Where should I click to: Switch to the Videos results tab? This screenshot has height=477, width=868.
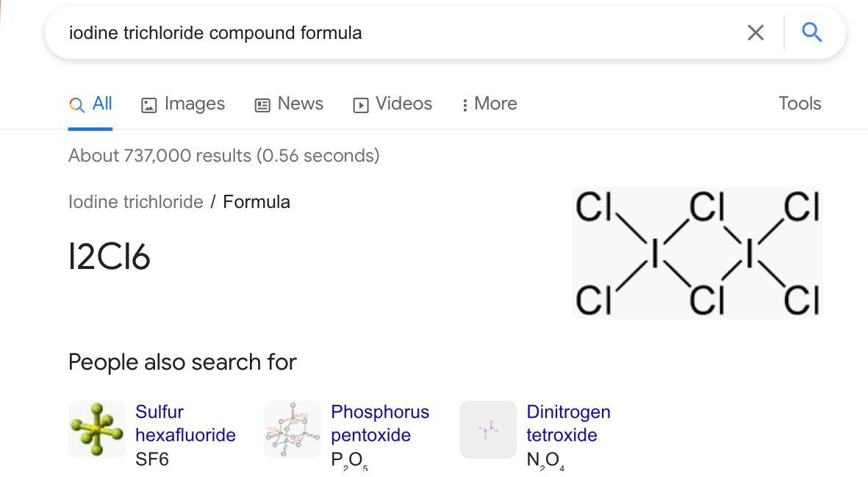(403, 104)
